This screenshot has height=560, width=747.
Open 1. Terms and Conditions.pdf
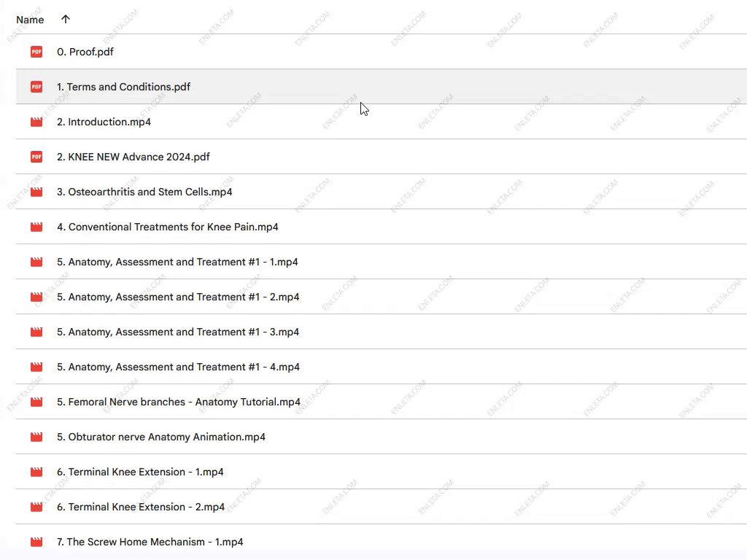click(x=123, y=87)
